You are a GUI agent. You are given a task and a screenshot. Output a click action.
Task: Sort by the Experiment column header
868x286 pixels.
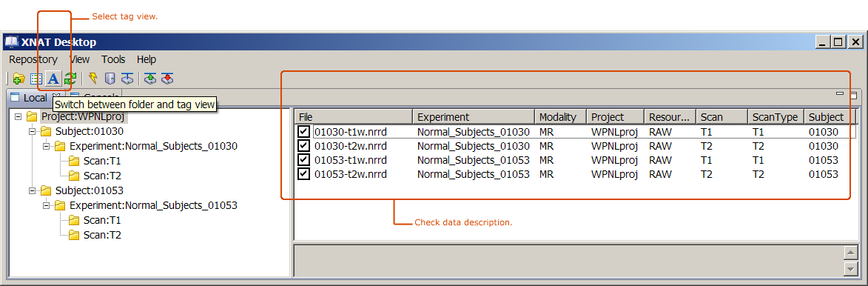pyautogui.click(x=474, y=117)
